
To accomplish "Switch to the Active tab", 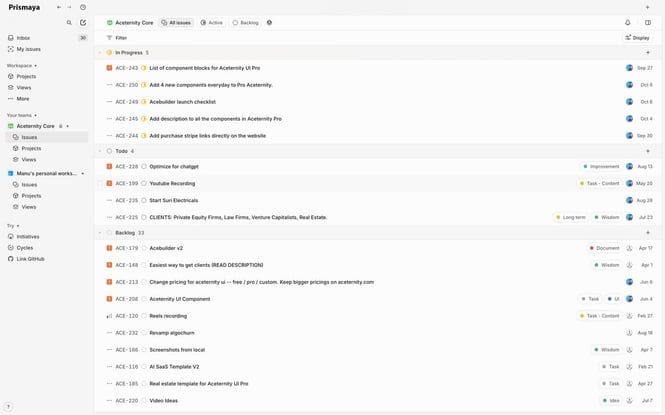I will (x=212, y=22).
